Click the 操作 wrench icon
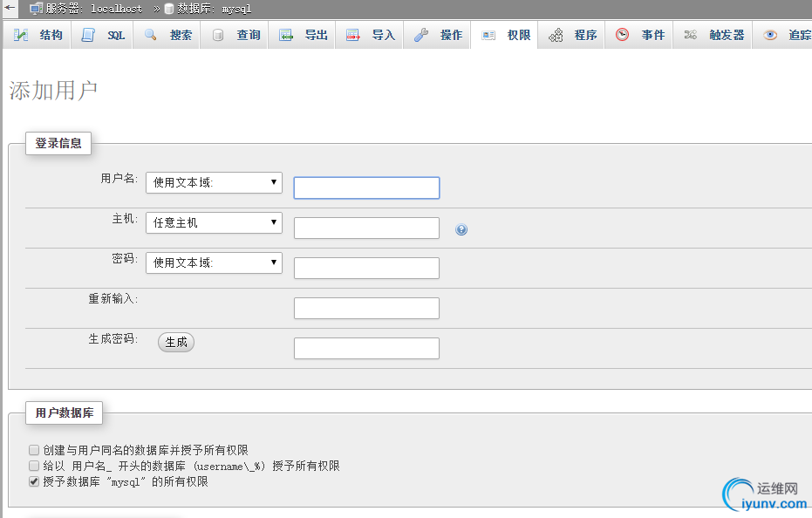This screenshot has width=812, height=518. click(421, 35)
